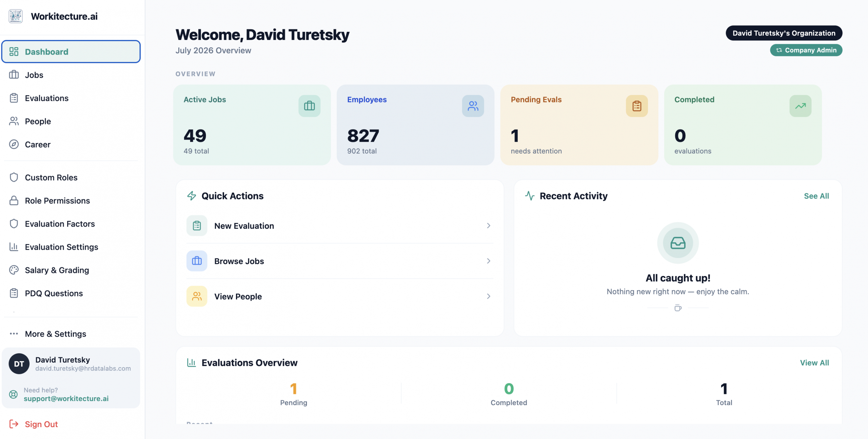Screen dimensions: 868x439
Task: Click the Pending count in Evaluations Overview
Action: (x=294, y=389)
